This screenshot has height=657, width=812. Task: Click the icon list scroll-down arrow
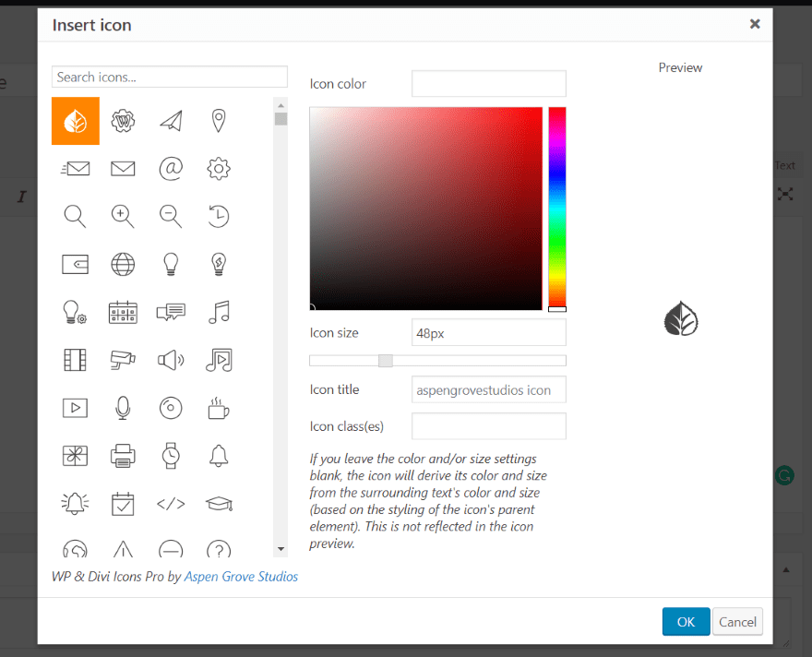pyautogui.click(x=281, y=549)
